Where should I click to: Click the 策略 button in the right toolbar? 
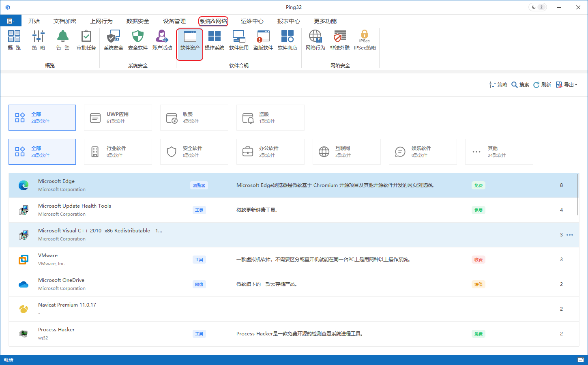[x=498, y=85]
